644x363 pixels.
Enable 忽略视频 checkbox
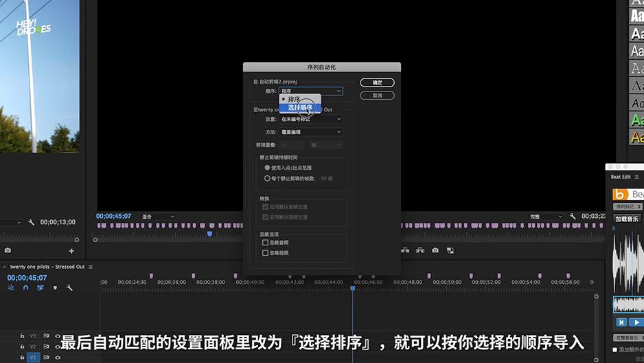tap(265, 253)
